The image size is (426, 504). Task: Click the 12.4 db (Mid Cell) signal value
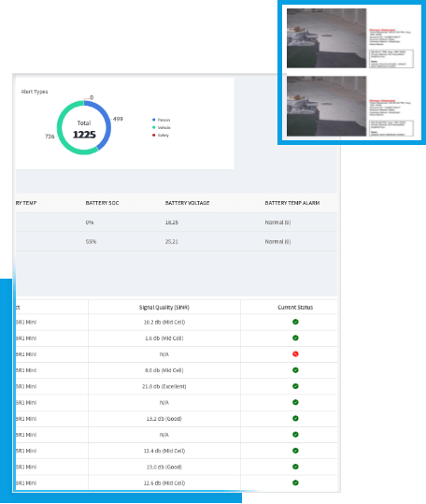tap(164, 451)
